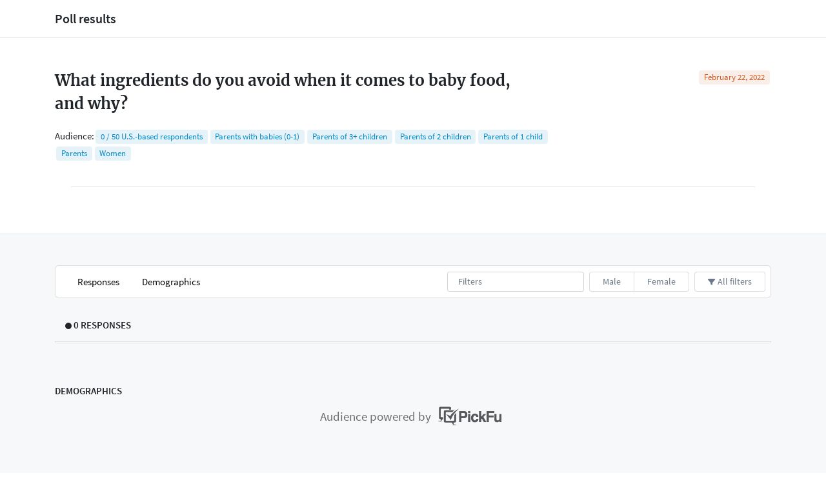This screenshot has height=504, width=826.
Task: Select the Parents with babies (0-1) tag
Action: coord(257,137)
